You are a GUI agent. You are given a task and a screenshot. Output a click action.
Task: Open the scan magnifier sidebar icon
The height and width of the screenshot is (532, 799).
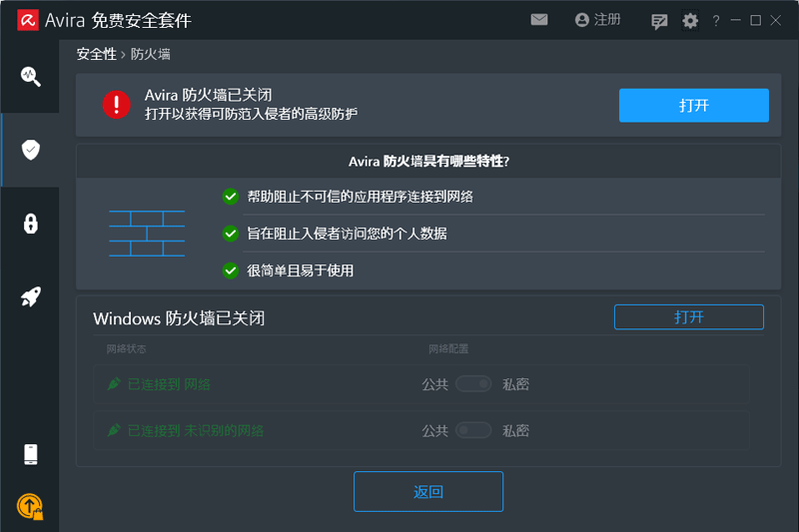[30, 76]
